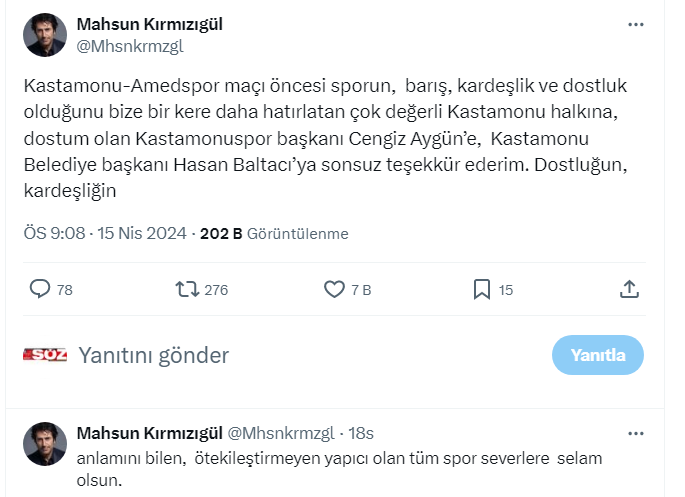Open the reply author's name link

151,434
